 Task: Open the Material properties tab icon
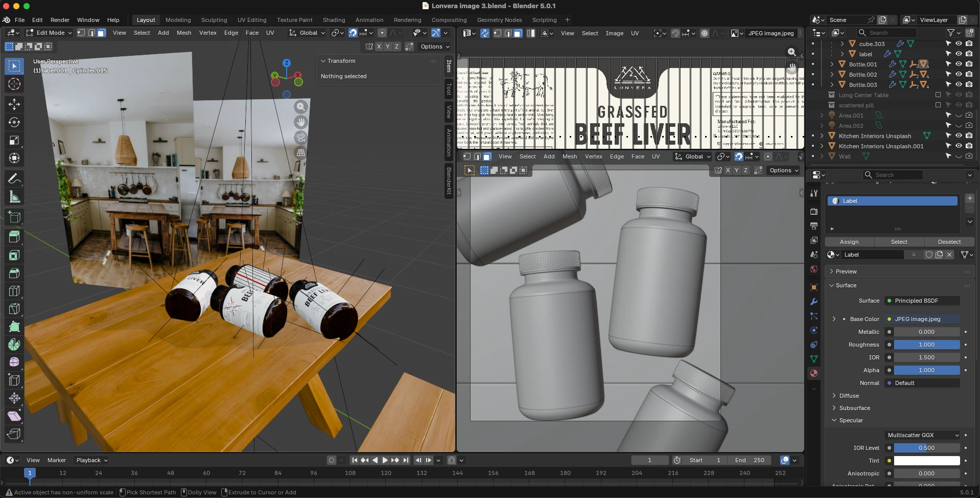pyautogui.click(x=814, y=373)
